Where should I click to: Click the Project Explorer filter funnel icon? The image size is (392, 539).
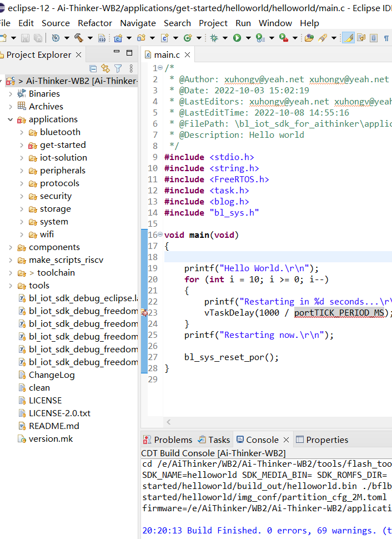tap(118, 68)
